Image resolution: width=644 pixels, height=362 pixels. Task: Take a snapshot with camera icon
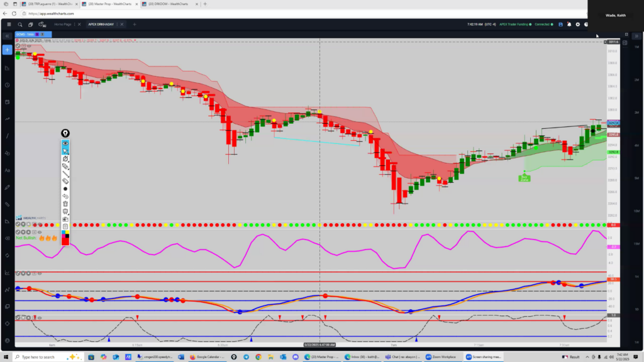[x=65, y=219]
